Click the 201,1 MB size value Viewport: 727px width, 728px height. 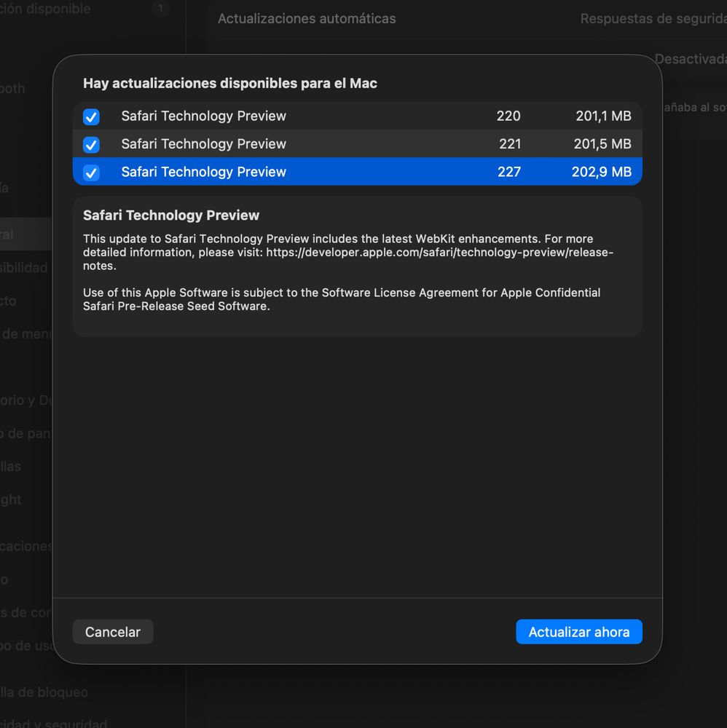click(x=603, y=116)
